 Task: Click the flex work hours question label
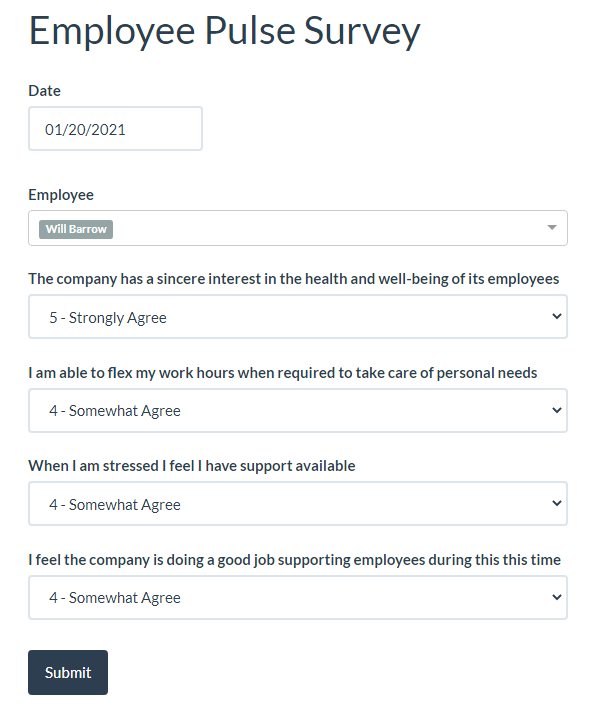coord(282,373)
